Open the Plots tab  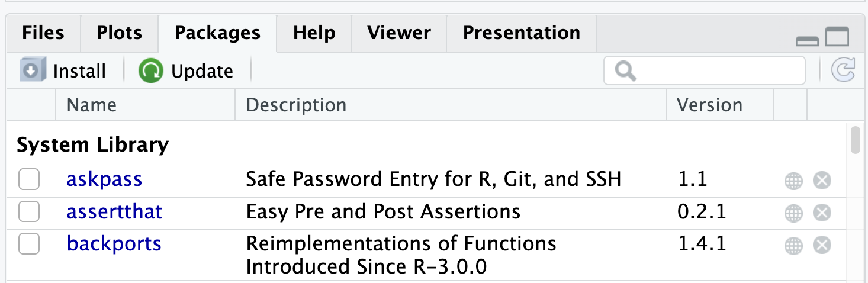click(119, 33)
